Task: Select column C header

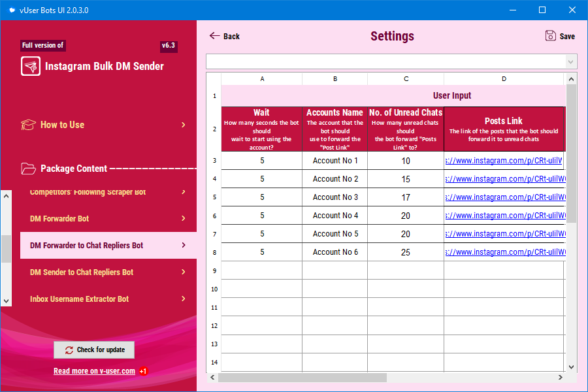Action: pyautogui.click(x=406, y=79)
